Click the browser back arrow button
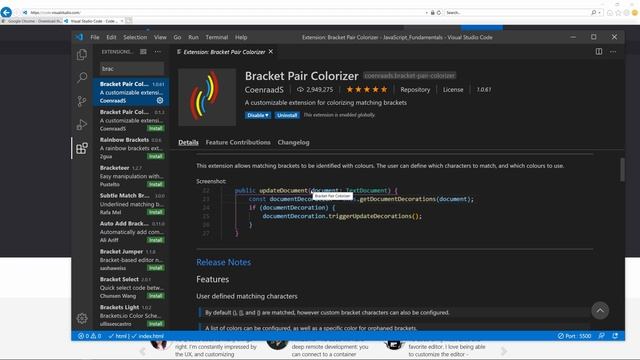640x360 pixels. [6, 12]
